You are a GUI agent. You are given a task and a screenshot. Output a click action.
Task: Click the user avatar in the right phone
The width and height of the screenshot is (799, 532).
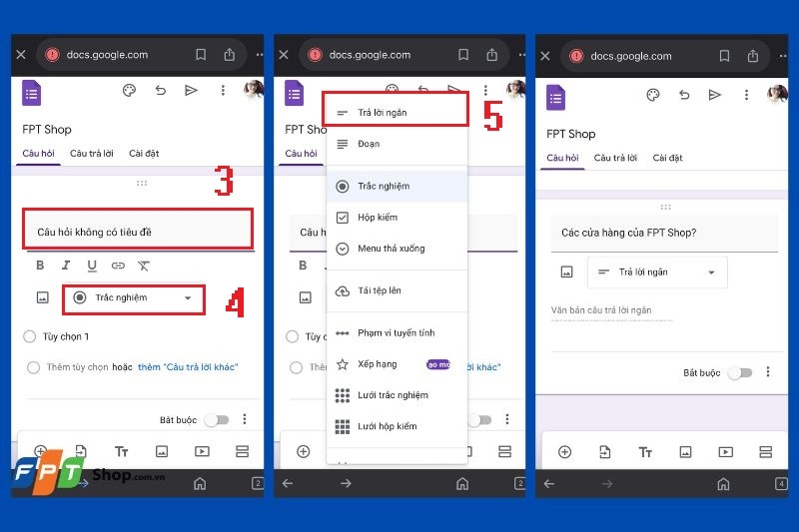point(777,94)
